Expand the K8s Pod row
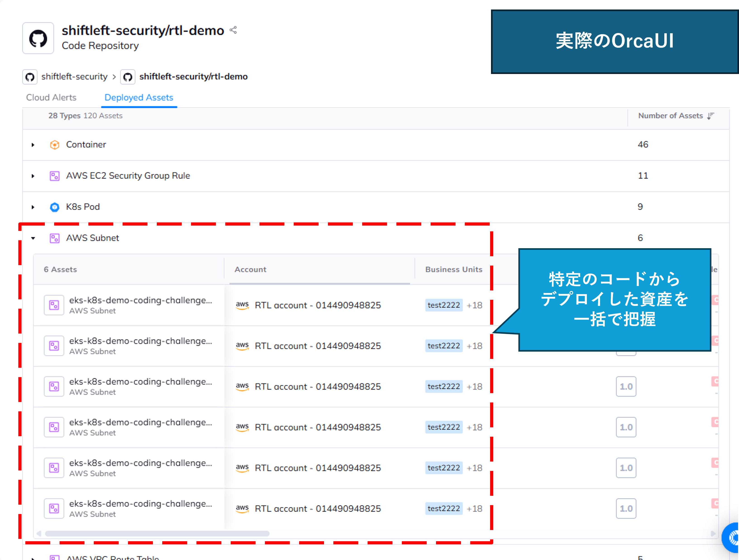This screenshot has height=560, width=739. tap(33, 207)
